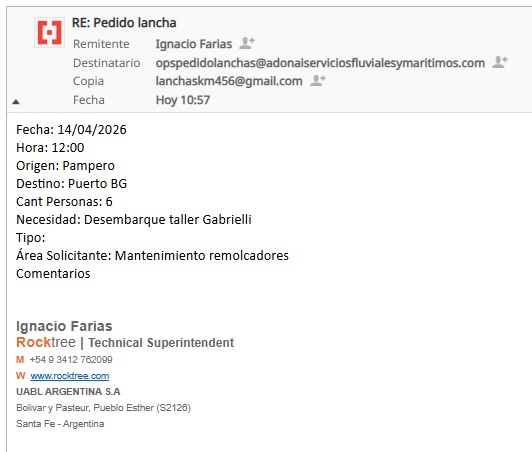Add lanchaskm456@gmail.com to contacts icon
This screenshot has width=532, height=452.
click(318, 80)
